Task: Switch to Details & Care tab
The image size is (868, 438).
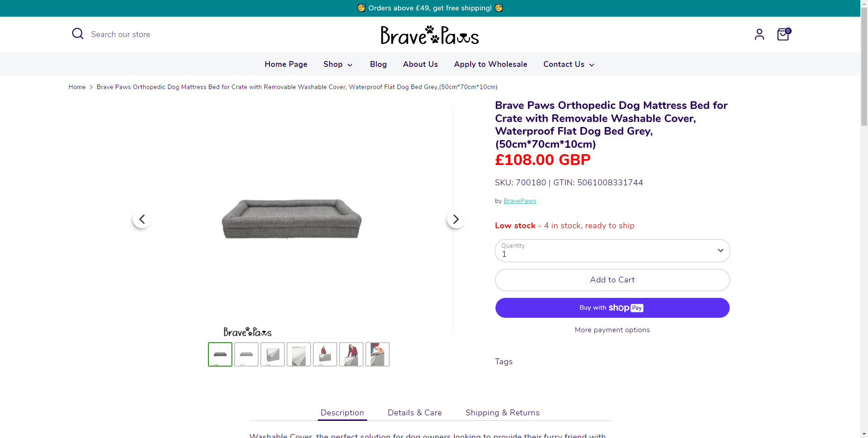Action: click(x=415, y=413)
